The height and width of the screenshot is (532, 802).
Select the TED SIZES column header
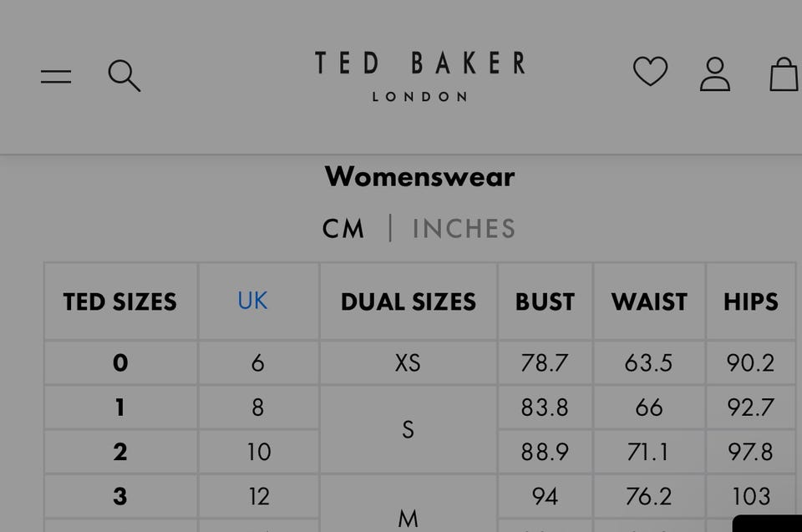120,301
